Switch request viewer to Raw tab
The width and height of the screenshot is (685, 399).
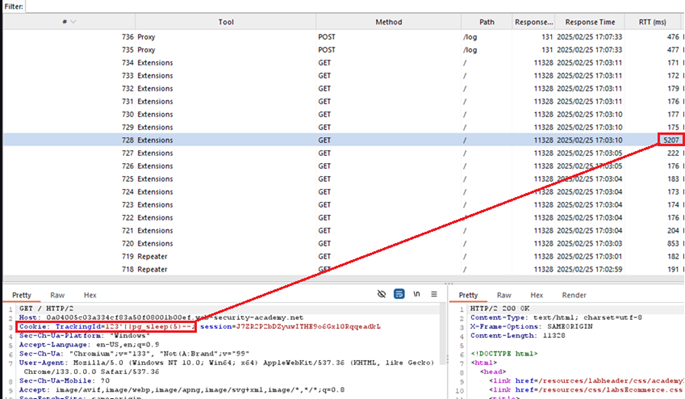57,295
